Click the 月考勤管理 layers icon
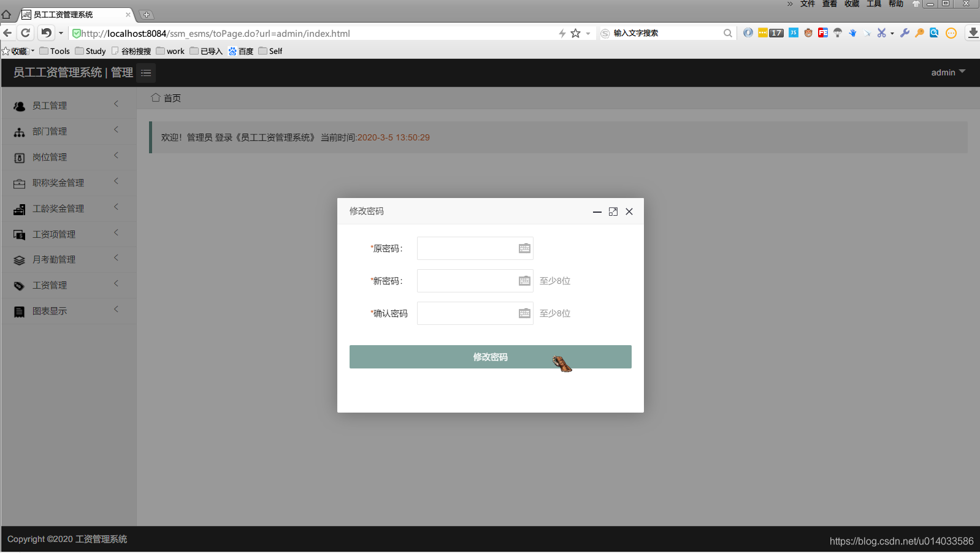The width and height of the screenshot is (980, 553). pyautogui.click(x=20, y=260)
